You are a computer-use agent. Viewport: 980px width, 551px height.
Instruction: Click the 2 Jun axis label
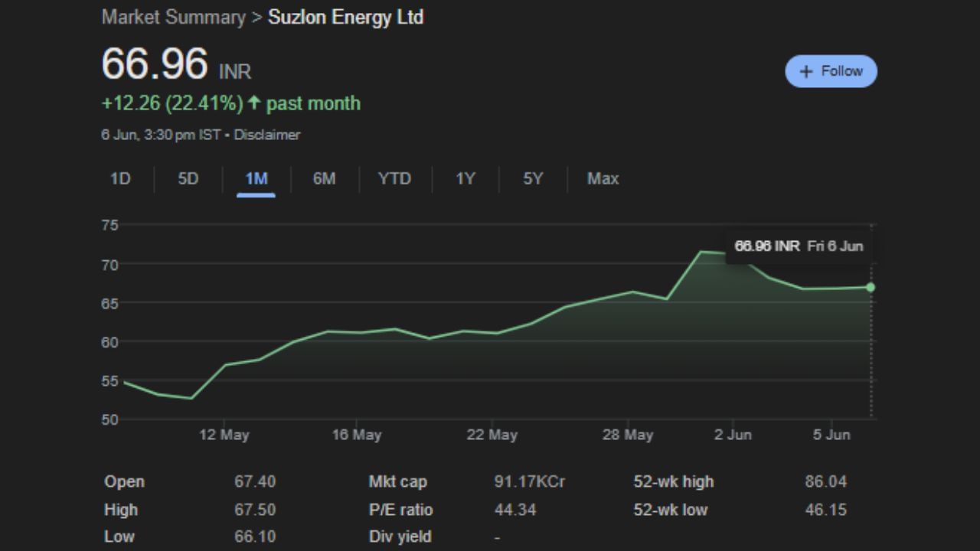(733, 435)
